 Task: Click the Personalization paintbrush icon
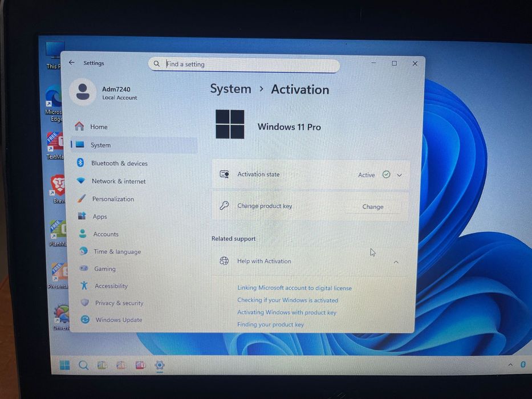tap(82, 198)
